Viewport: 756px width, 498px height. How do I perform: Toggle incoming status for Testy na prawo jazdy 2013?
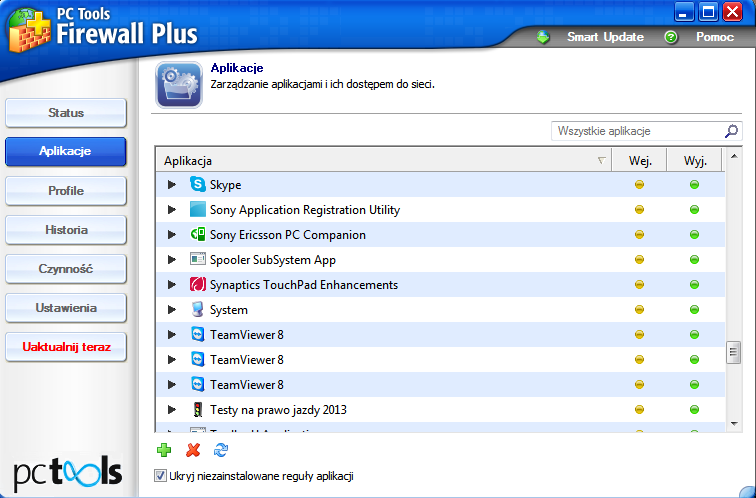point(639,410)
